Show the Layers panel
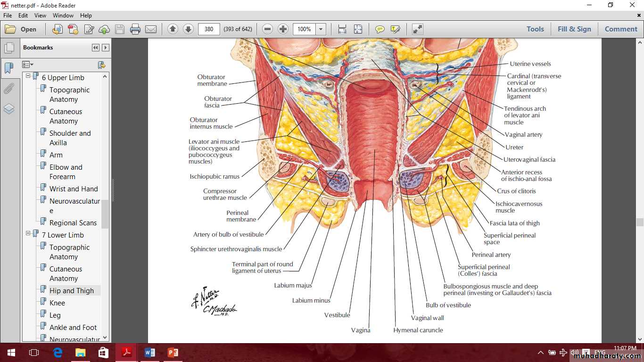644x362 pixels. tap(9, 109)
